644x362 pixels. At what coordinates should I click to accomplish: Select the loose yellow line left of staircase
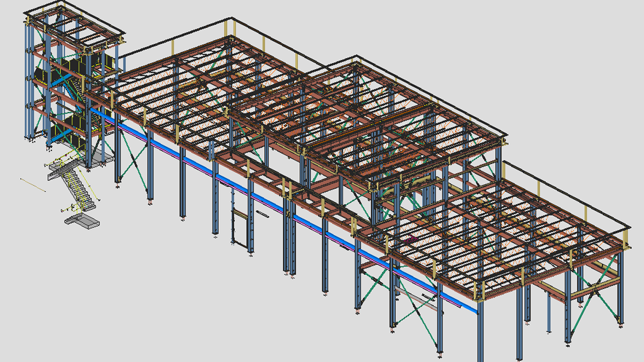pos(33,185)
